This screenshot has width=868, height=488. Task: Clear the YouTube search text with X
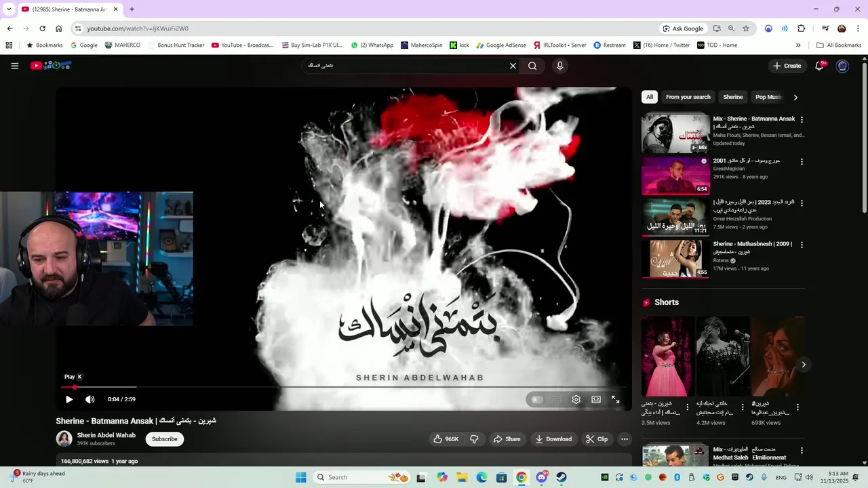coord(513,66)
